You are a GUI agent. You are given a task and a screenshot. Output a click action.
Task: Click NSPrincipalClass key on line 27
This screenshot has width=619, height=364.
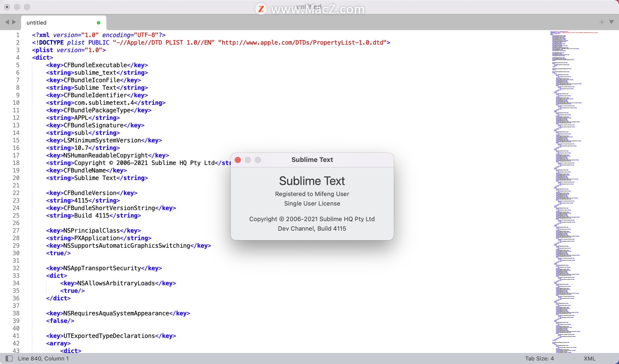point(92,231)
